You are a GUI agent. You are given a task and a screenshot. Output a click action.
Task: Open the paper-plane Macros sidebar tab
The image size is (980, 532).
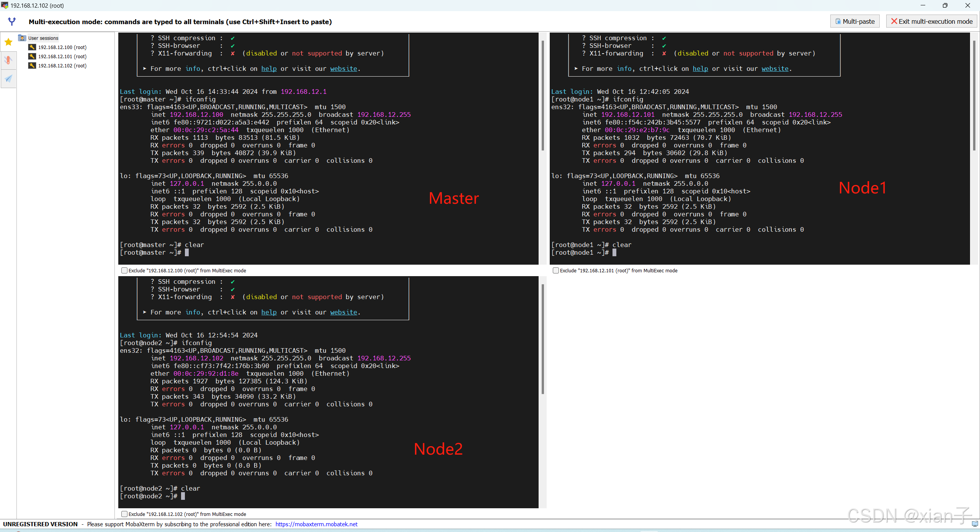point(8,79)
